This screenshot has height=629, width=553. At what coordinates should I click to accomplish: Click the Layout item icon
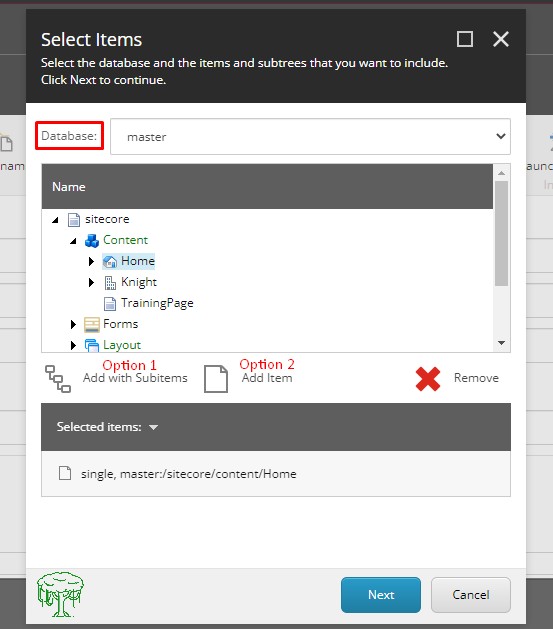pos(92,345)
